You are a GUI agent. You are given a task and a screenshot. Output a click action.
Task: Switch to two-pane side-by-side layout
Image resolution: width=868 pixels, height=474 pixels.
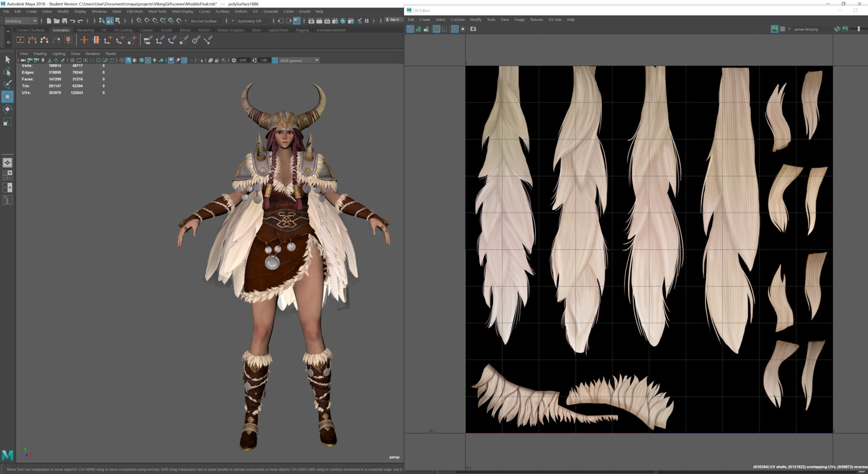[8, 187]
